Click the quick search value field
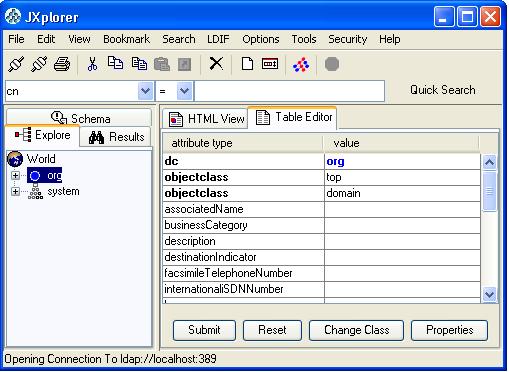 point(289,91)
